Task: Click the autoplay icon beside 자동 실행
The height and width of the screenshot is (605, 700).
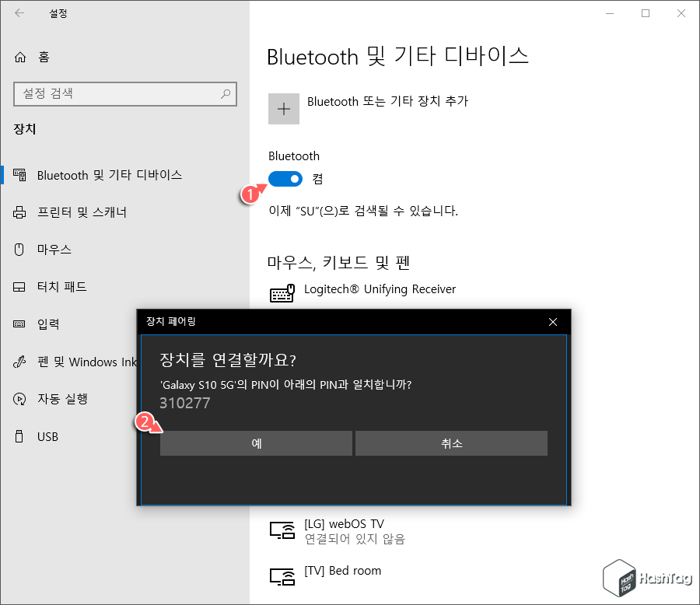Action: (x=19, y=399)
